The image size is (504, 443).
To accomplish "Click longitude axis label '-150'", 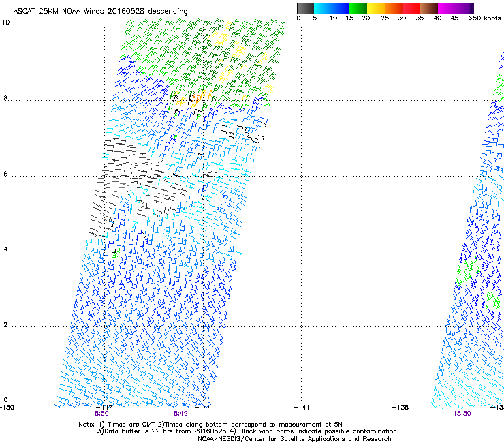I will (x=7, y=408).
